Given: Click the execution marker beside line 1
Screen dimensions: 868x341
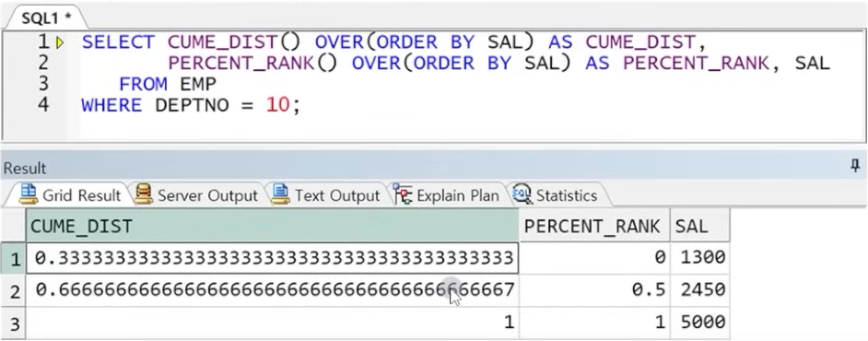Looking at the screenshot, I should click(60, 42).
